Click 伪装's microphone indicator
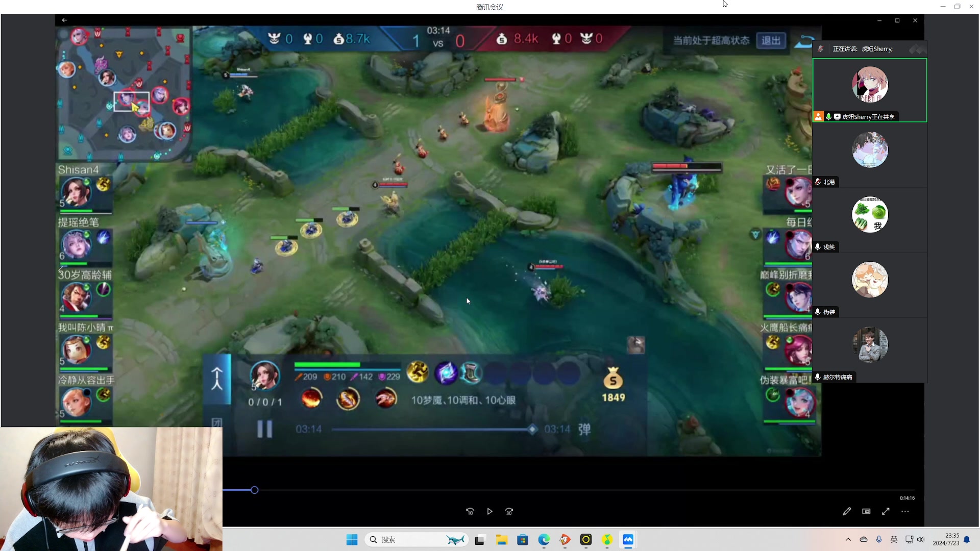The width and height of the screenshot is (980, 551). [x=818, y=312]
